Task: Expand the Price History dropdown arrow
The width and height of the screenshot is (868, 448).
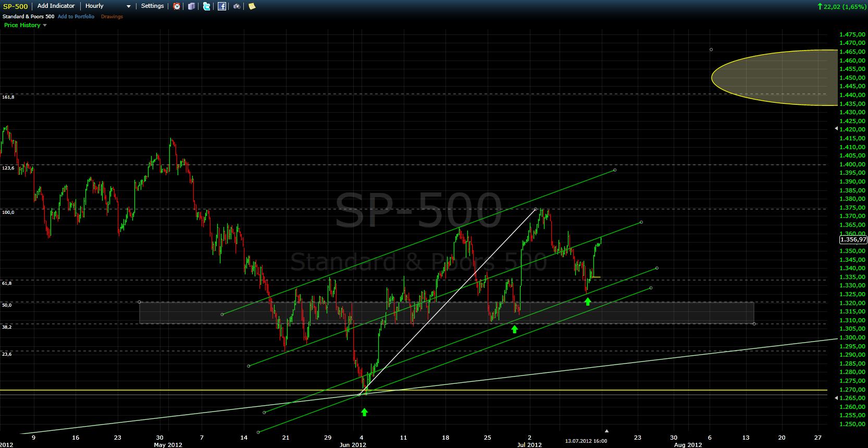Action: 45,25
